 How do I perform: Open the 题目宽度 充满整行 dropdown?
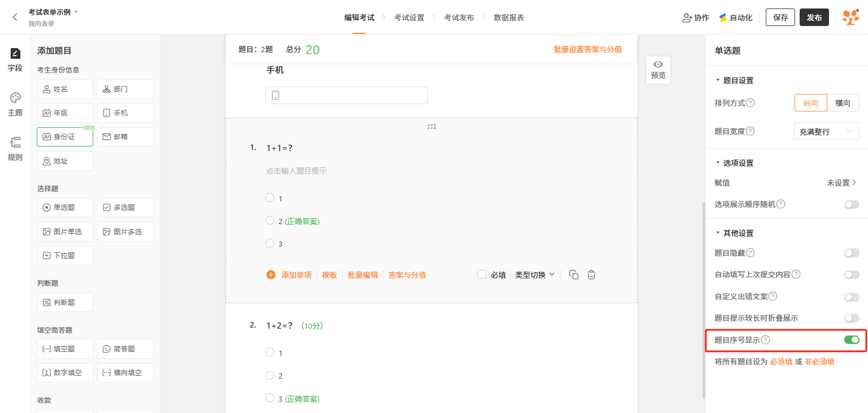tap(826, 131)
